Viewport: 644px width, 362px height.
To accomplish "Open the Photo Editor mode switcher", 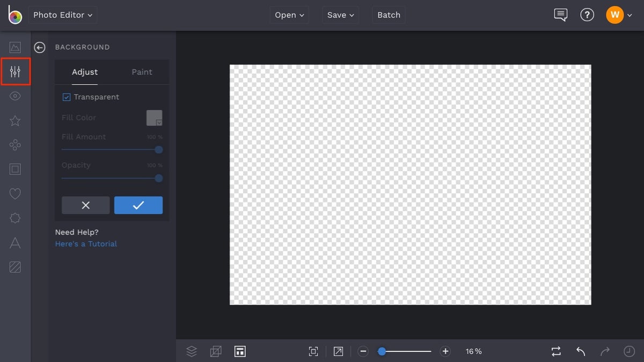I will pos(62,15).
